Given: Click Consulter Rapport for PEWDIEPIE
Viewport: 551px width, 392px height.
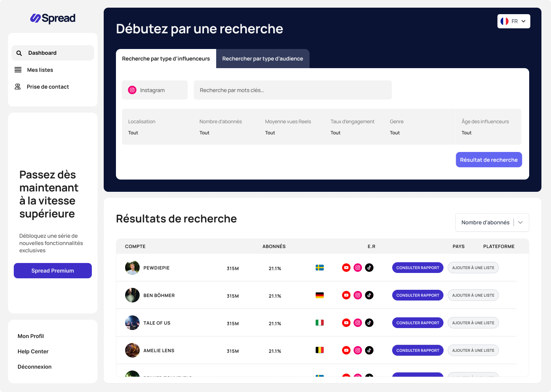Looking at the screenshot, I should click(x=418, y=268).
